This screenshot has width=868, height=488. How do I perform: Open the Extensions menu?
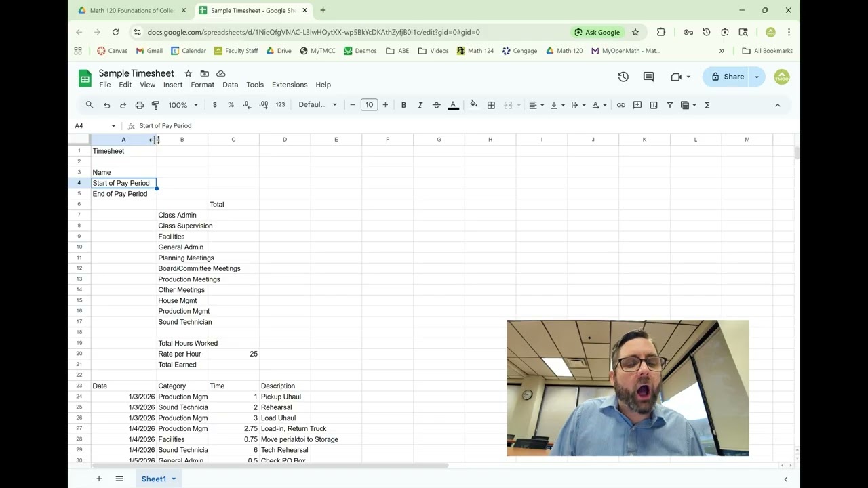[290, 85]
